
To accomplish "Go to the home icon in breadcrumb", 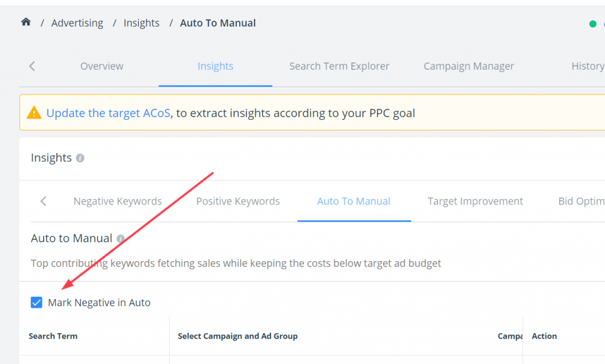I will click(26, 22).
